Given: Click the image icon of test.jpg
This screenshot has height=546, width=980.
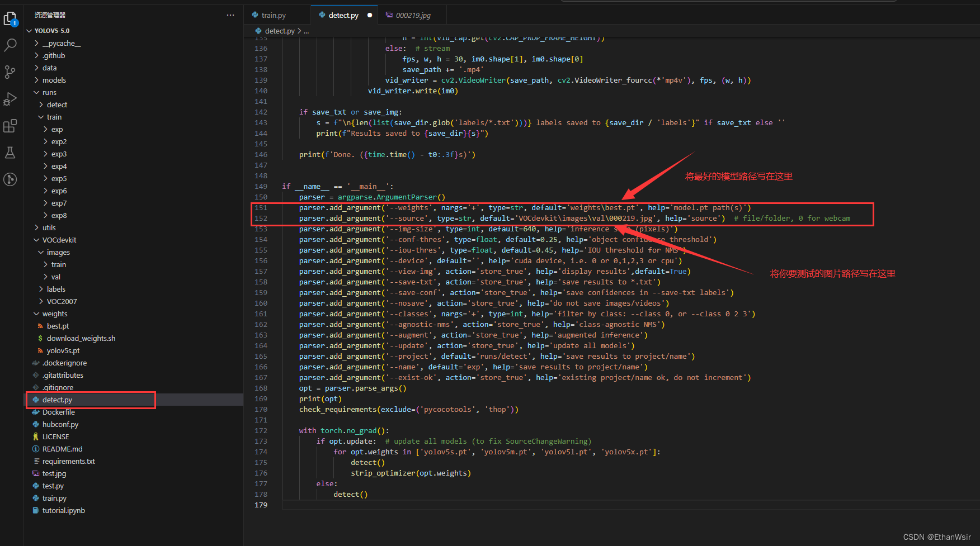Looking at the screenshot, I should pyautogui.click(x=36, y=473).
